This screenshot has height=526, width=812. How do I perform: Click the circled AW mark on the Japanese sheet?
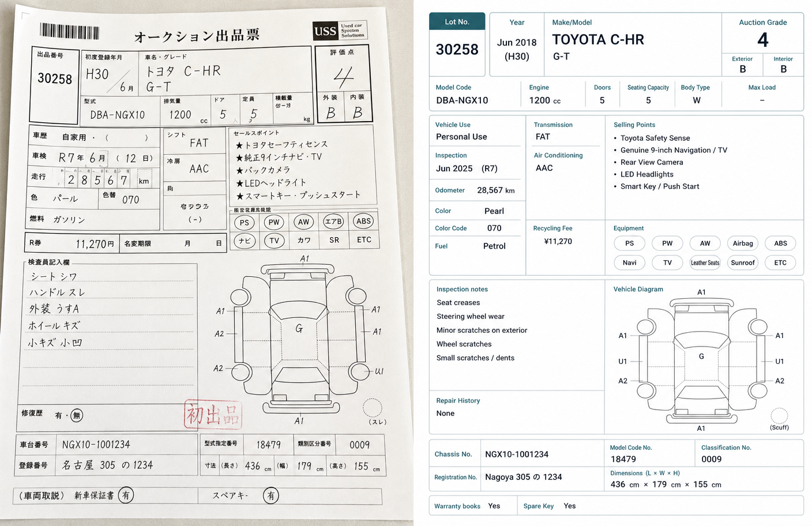303,221
